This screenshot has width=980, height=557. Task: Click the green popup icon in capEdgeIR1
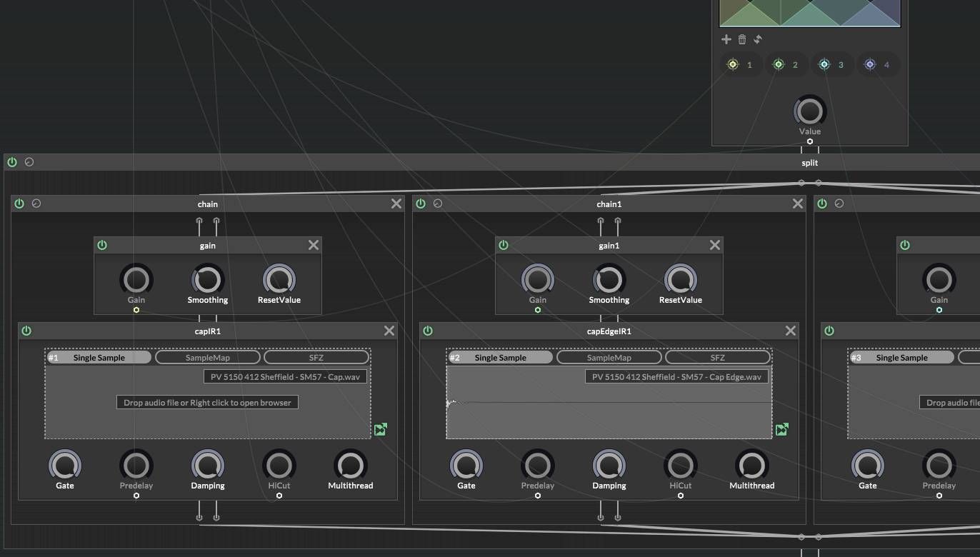click(x=782, y=429)
